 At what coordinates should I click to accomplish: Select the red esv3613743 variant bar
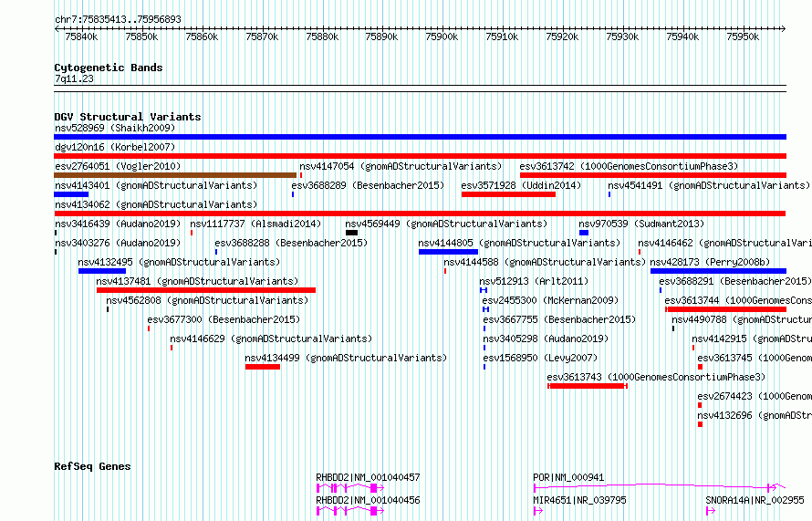pos(588,386)
